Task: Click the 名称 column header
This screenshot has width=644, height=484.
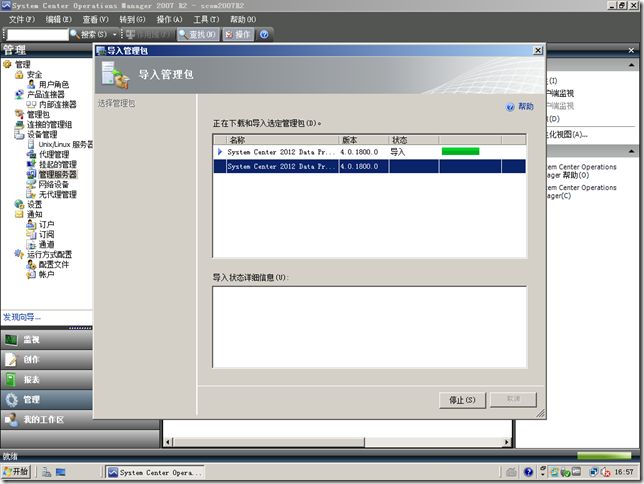Action: pos(282,140)
